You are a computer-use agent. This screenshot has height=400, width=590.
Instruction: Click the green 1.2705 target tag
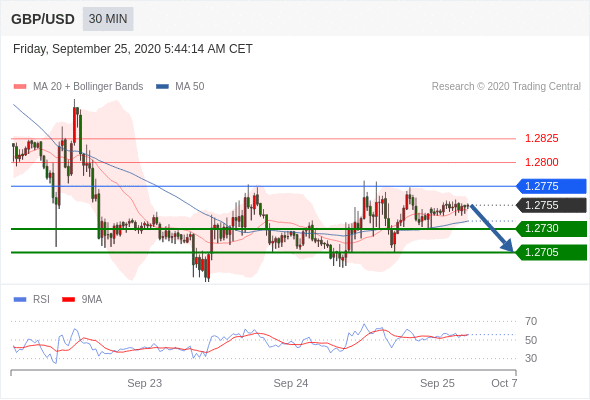[552, 252]
